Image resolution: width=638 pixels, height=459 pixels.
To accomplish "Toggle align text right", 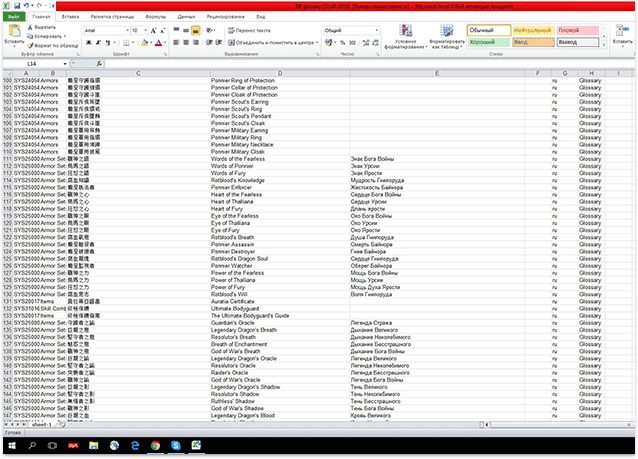I will [196, 42].
